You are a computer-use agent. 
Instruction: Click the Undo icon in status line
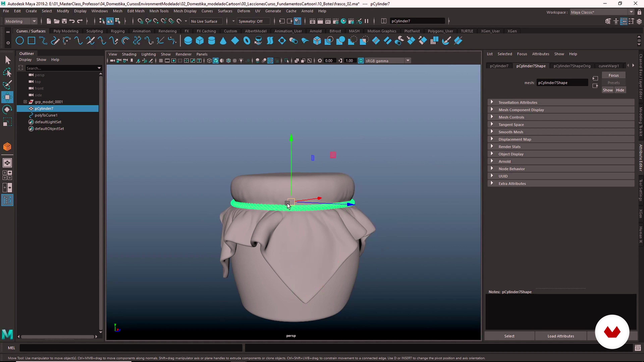[72, 21]
